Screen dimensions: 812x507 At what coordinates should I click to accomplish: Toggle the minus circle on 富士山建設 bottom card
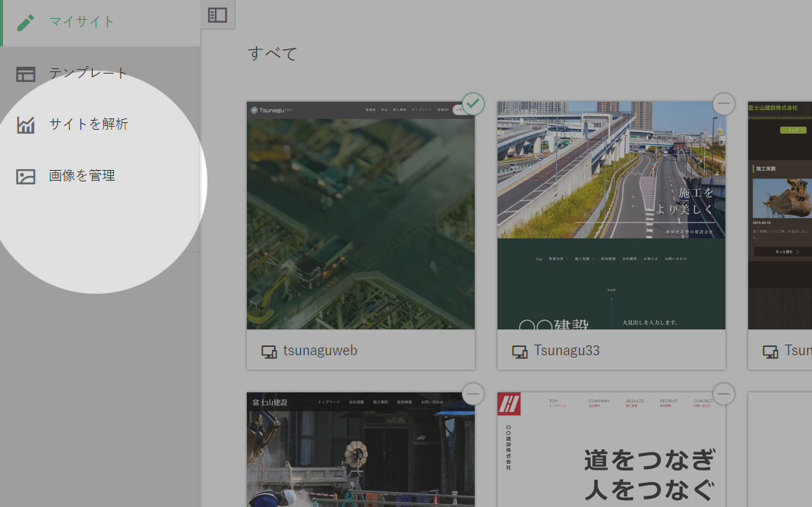[x=473, y=393]
